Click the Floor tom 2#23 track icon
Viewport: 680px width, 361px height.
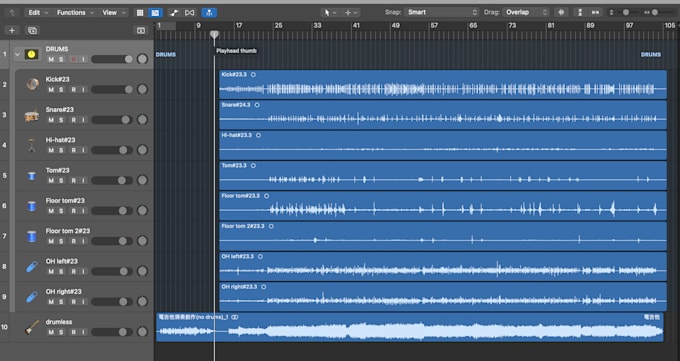32,236
